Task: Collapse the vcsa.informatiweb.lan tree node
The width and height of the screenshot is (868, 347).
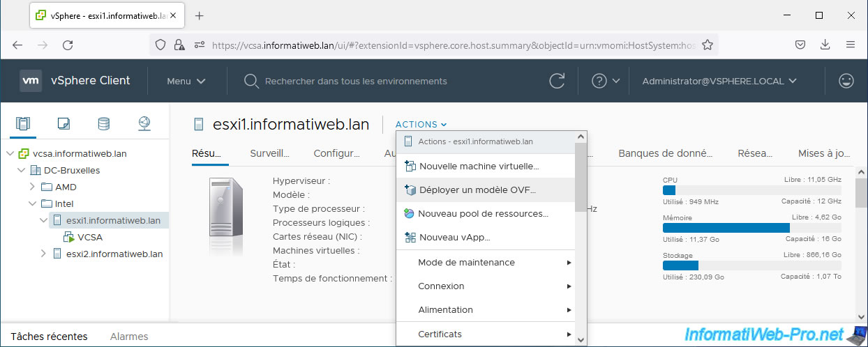Action: [10, 153]
